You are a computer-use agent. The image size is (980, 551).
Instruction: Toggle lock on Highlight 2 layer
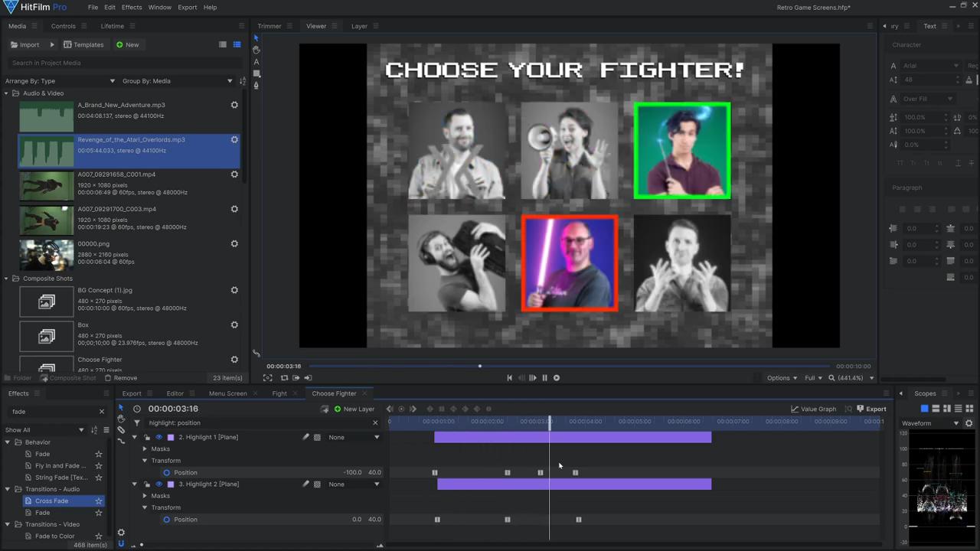148,484
